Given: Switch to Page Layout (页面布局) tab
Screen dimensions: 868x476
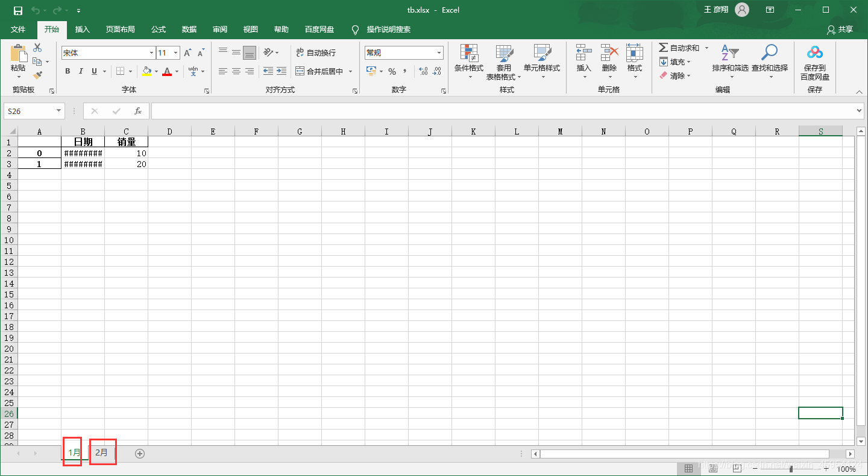Looking at the screenshot, I should 121,29.
